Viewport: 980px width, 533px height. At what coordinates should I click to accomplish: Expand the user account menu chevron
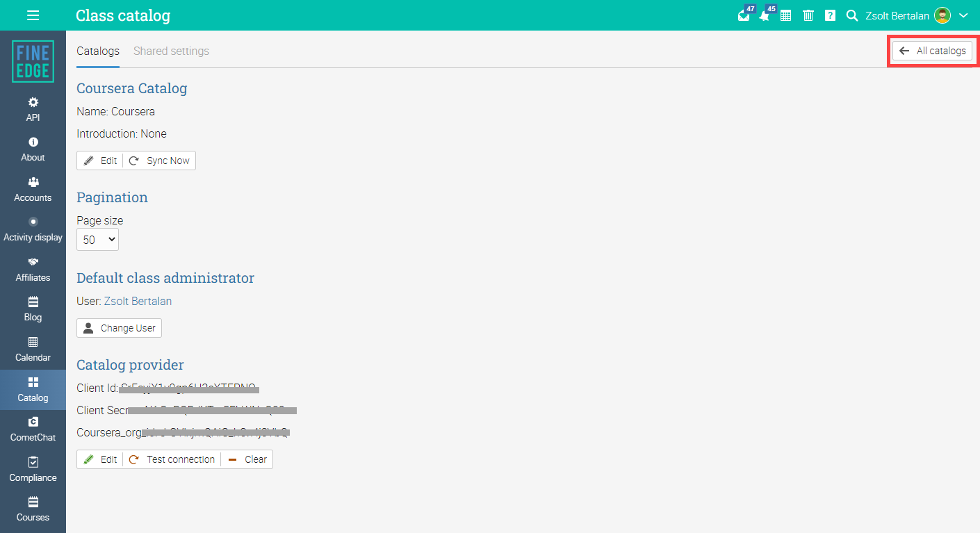963,15
